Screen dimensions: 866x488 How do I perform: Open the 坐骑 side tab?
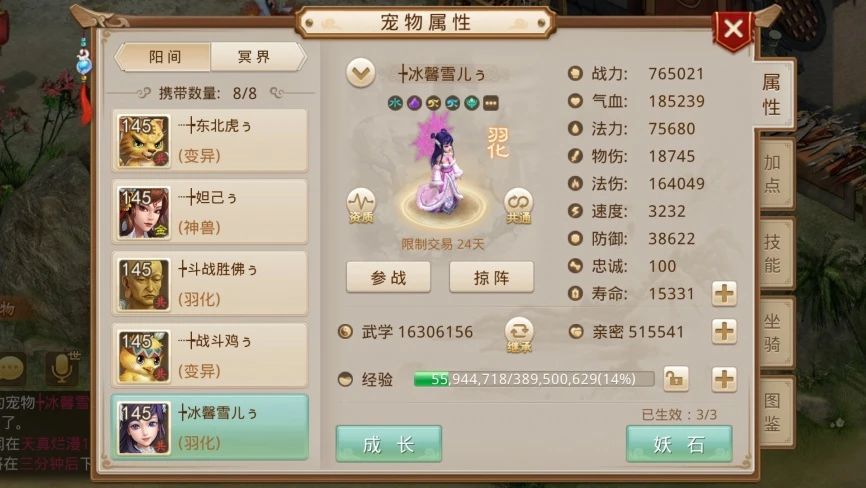click(x=774, y=332)
